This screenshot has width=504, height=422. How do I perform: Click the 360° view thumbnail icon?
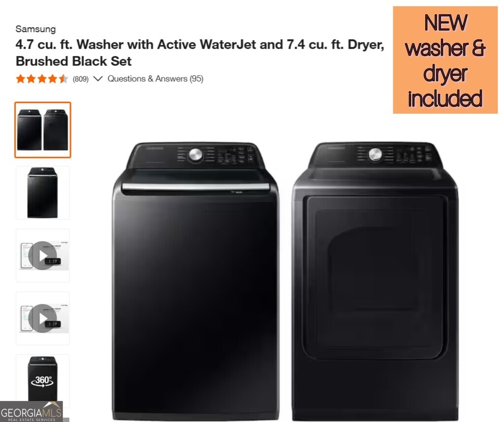tap(42, 380)
